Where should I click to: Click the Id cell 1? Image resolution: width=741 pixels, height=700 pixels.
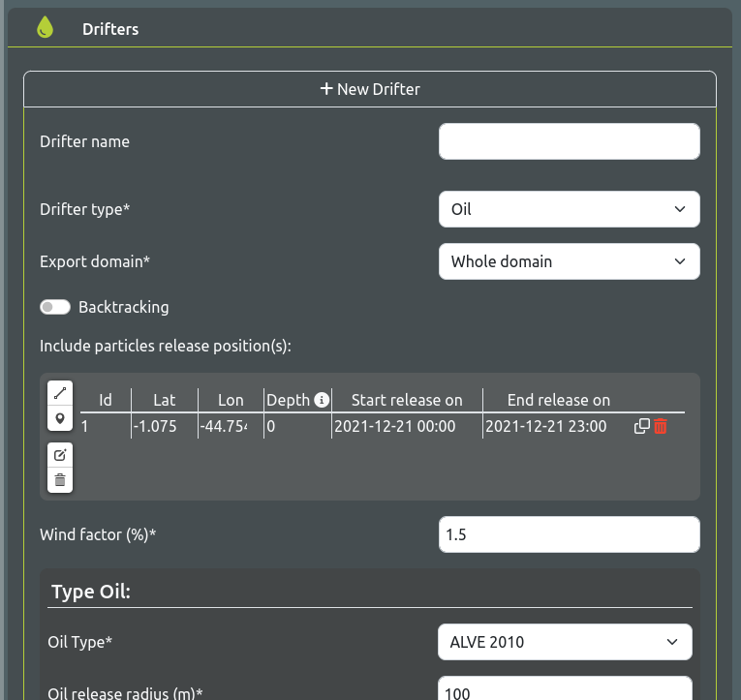point(105,426)
